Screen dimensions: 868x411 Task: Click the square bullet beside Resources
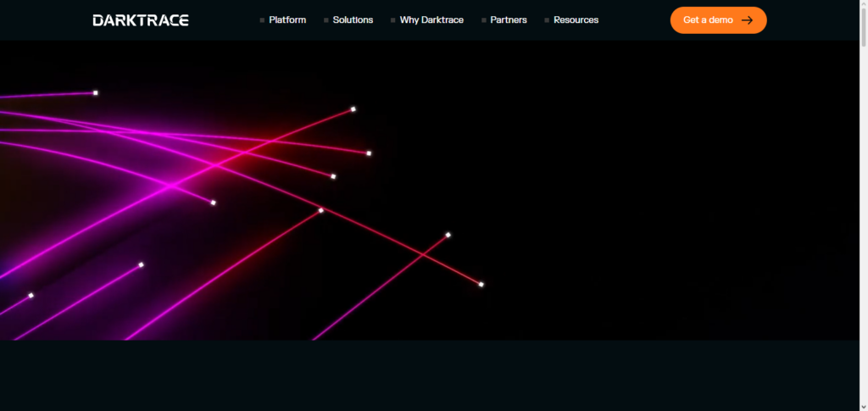tap(547, 20)
